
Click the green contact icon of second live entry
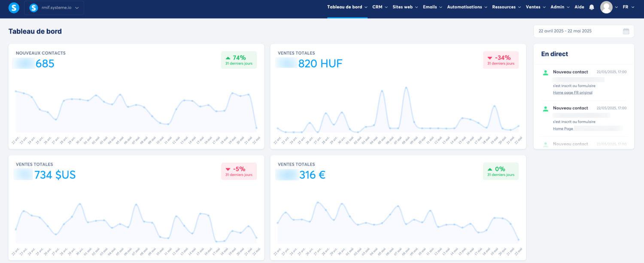coord(546,109)
